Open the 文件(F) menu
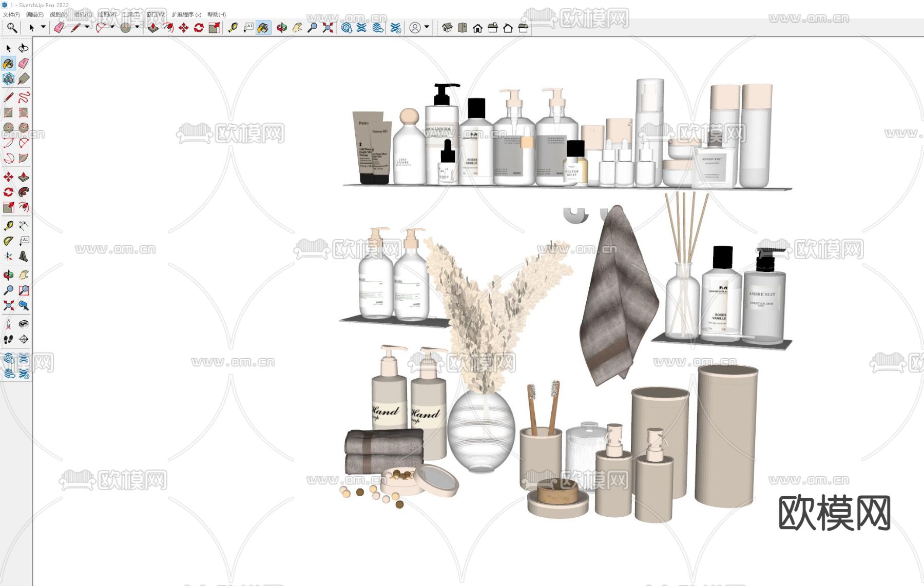Screen dimensions: 924x586 coord(11,14)
